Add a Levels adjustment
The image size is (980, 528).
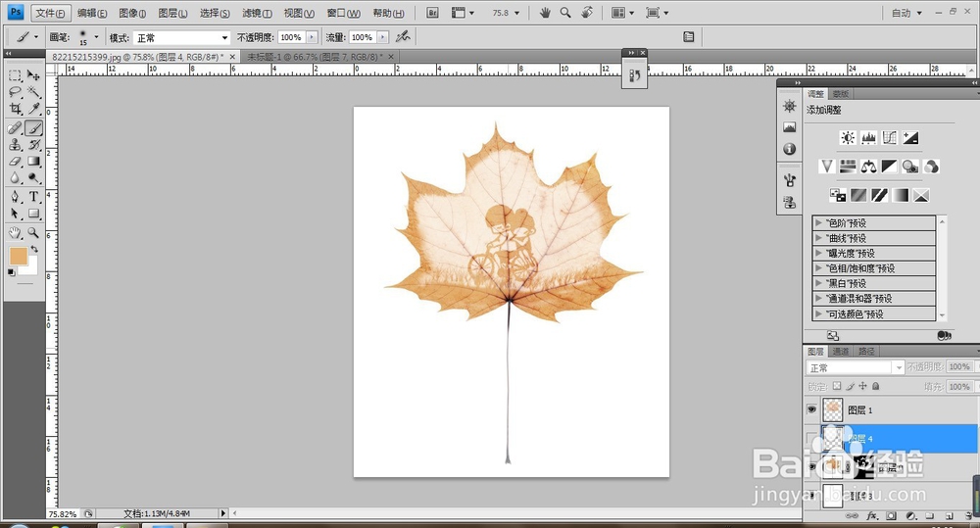pos(868,138)
